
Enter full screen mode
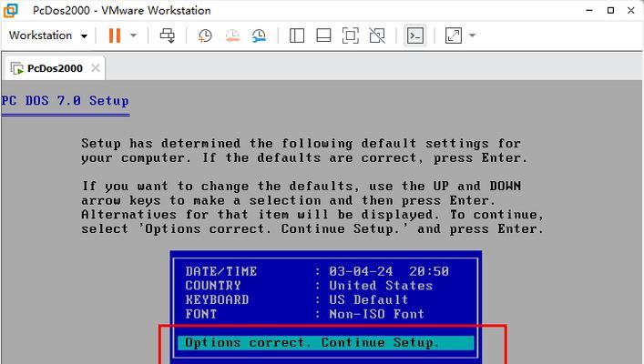coord(351,35)
